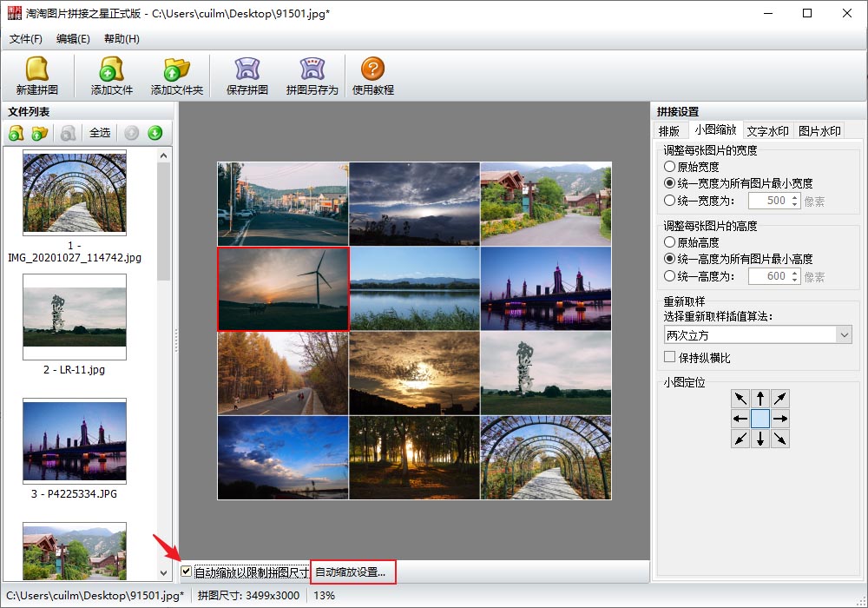Viewport: 868px width, 608px height.
Task: Decrease the 统一宽度 value with the down spinner
Action: pos(795,204)
